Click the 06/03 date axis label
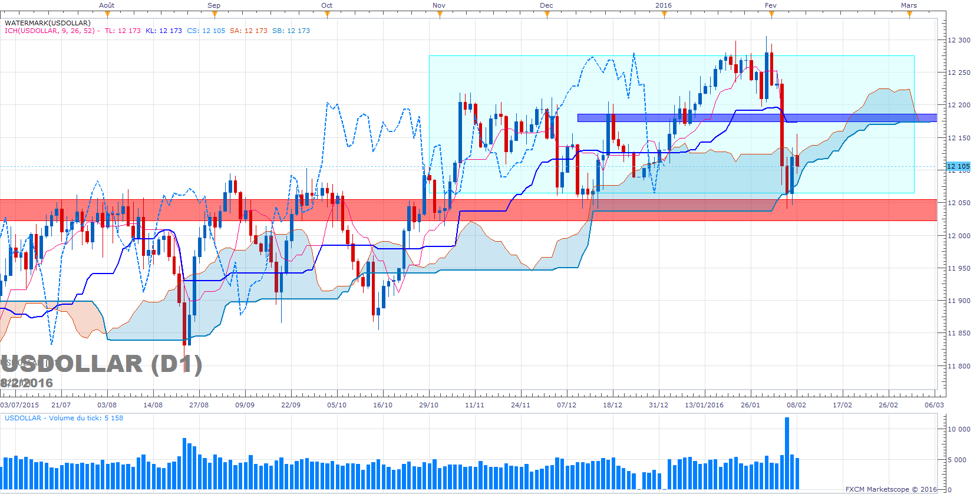Image resolution: width=980 pixels, height=494 pixels. 935,405
